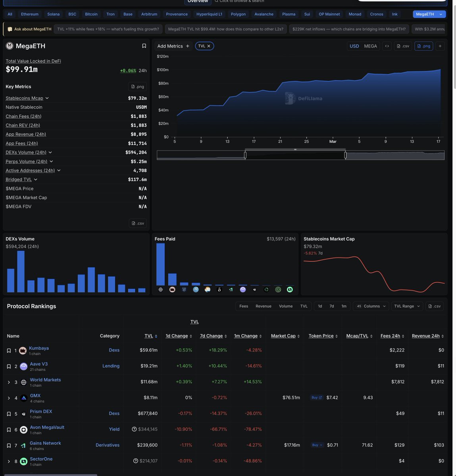Screen dimensions: 456x476
Task: Toggle the Volume column group
Action: 286,306
